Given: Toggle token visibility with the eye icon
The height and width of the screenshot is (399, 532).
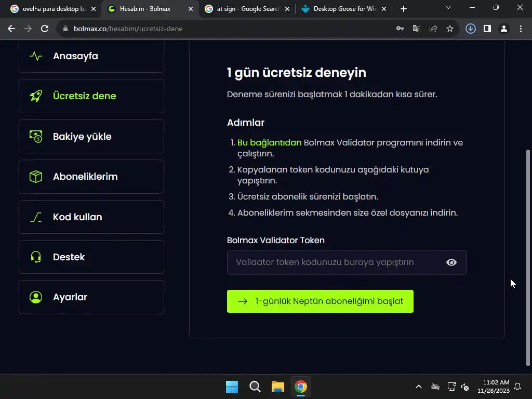Looking at the screenshot, I should pyautogui.click(x=451, y=262).
